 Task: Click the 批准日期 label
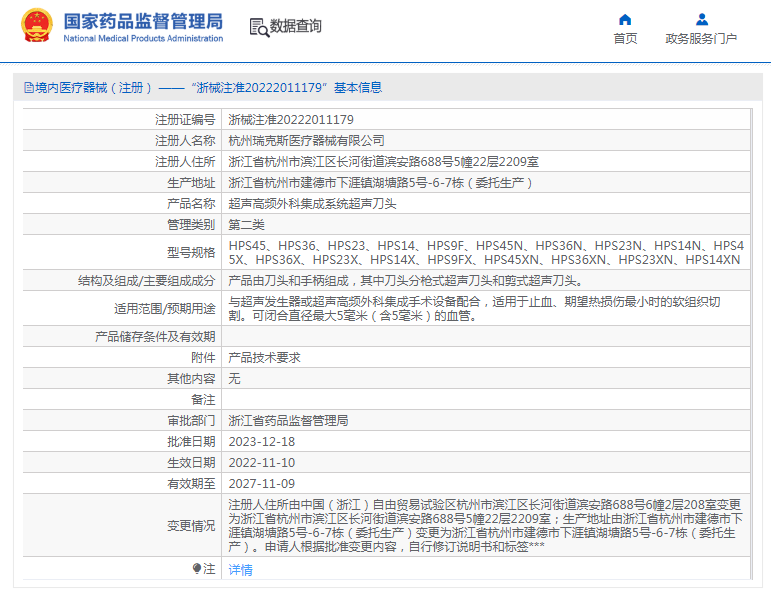tap(191, 442)
